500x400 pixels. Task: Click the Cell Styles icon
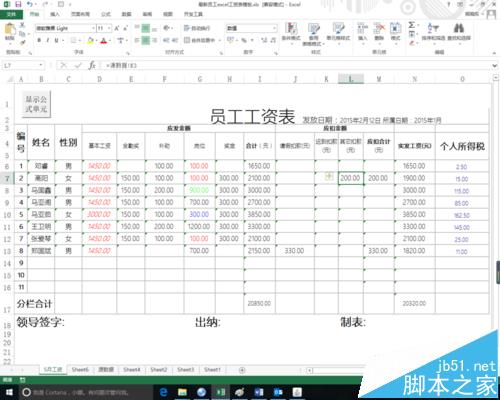coord(338,29)
